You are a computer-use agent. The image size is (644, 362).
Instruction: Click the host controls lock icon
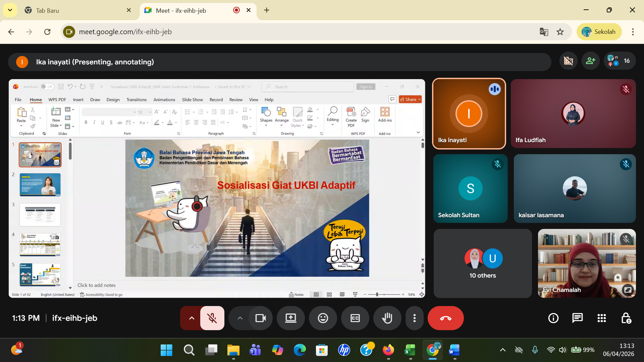(x=626, y=318)
